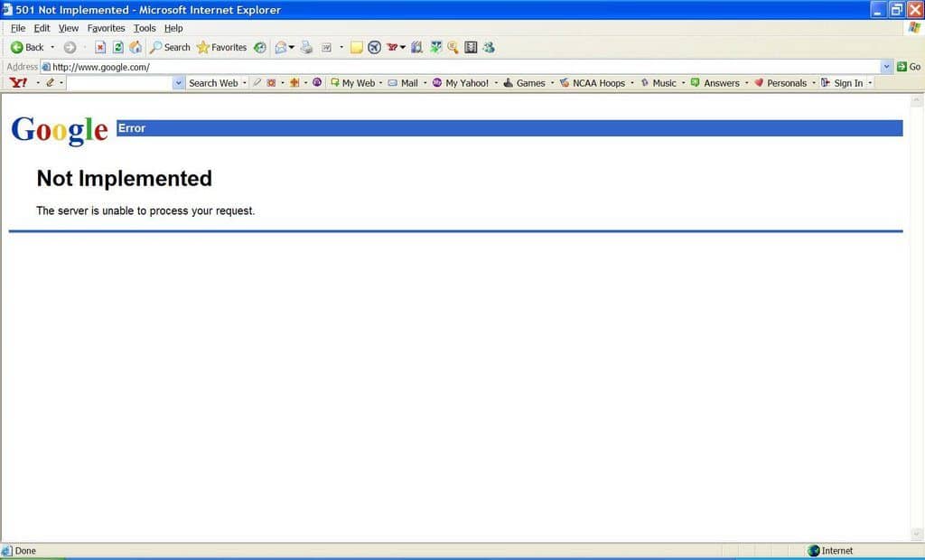The image size is (925, 560).
Task: Click the Google logo on error page
Action: click(60, 130)
